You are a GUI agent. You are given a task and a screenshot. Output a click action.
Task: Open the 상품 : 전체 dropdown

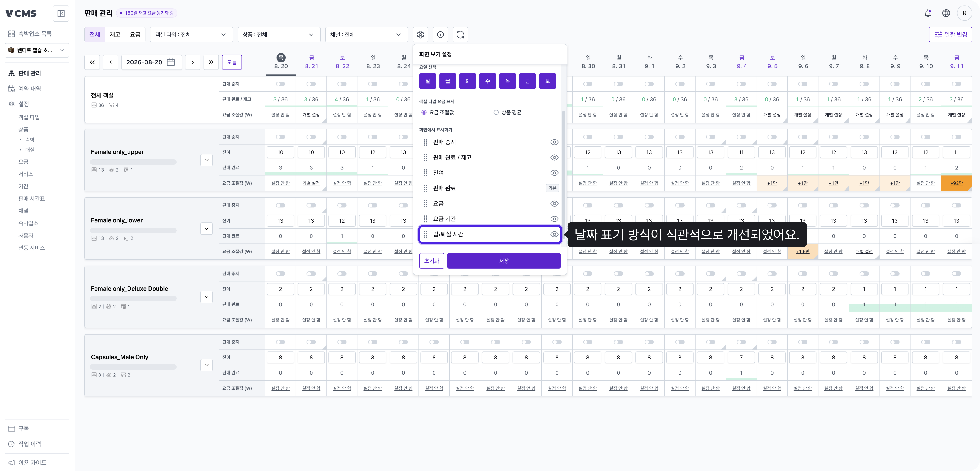[279, 35]
